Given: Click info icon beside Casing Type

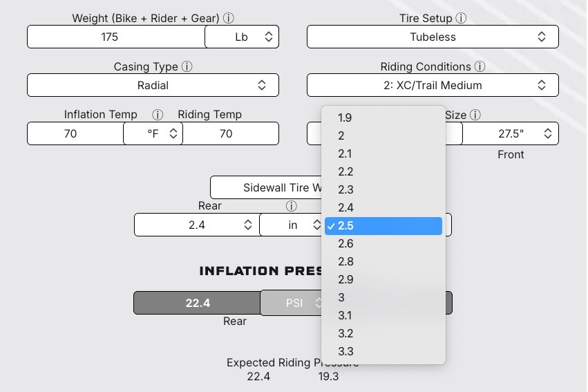Looking at the screenshot, I should click(187, 67).
